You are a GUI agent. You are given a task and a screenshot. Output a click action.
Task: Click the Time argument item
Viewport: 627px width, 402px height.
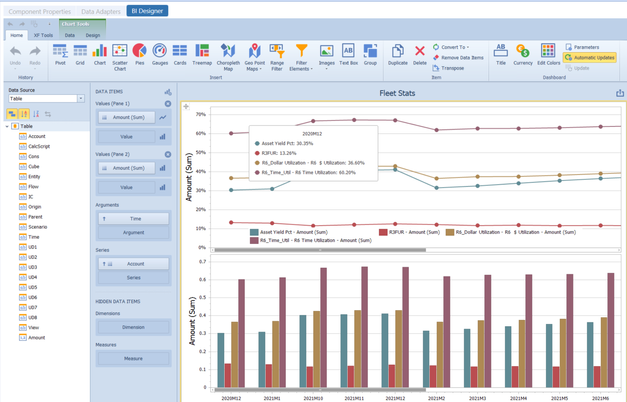(134, 219)
